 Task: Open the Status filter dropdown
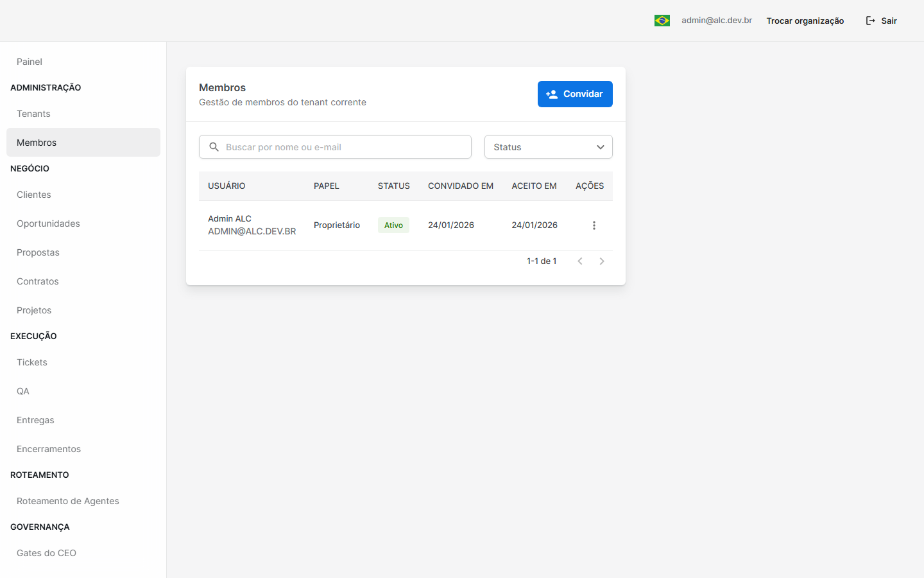click(x=549, y=147)
